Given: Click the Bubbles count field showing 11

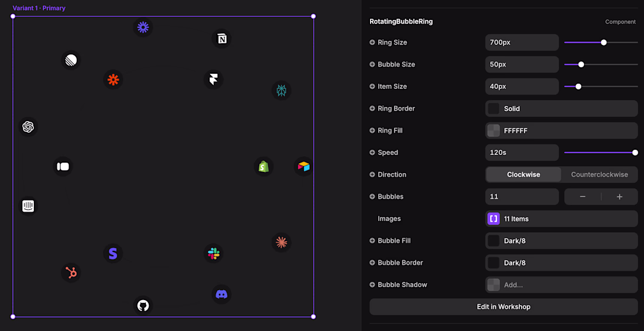Looking at the screenshot, I should 522,196.
